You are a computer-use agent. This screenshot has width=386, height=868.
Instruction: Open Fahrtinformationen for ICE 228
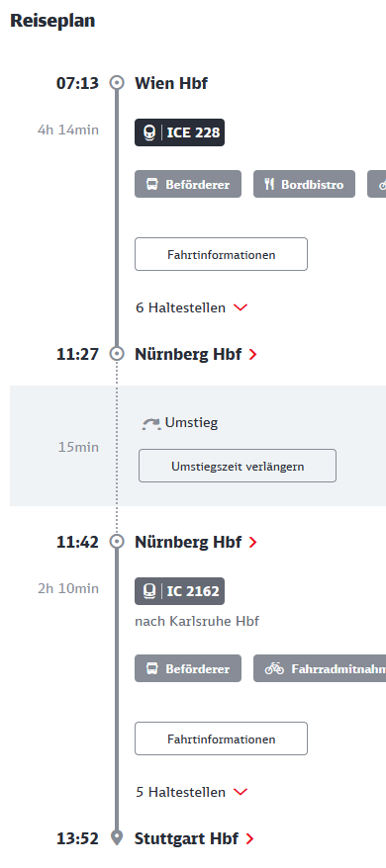221,255
